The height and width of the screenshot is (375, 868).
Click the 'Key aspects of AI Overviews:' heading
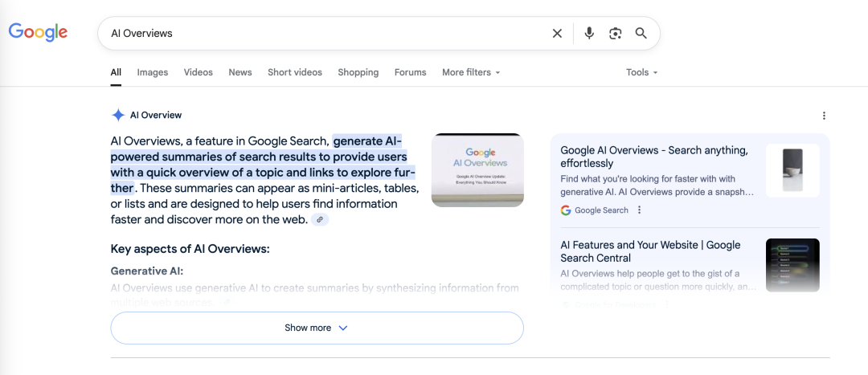pyautogui.click(x=190, y=249)
